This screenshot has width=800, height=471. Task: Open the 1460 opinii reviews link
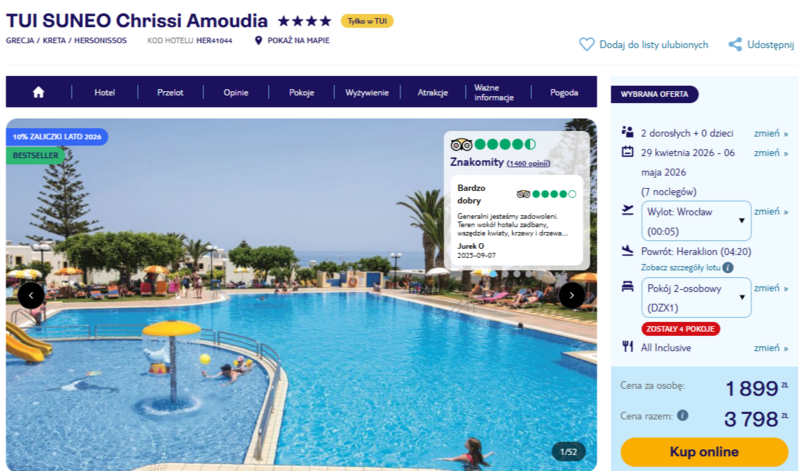[x=528, y=163]
